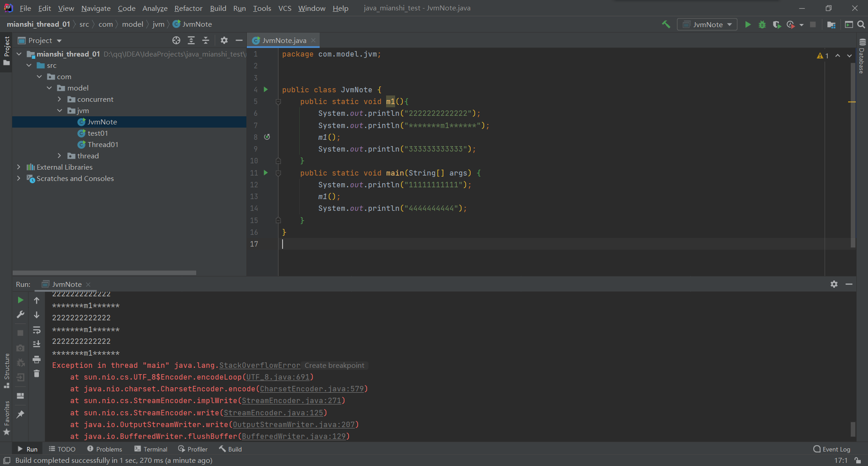
Task: Click Create breakpoint link
Action: (x=335, y=365)
